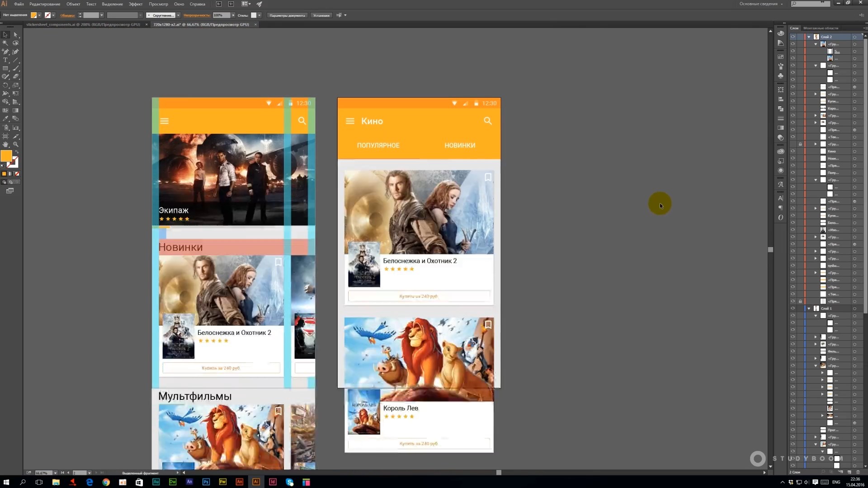Open Windows Start menu

click(6, 482)
